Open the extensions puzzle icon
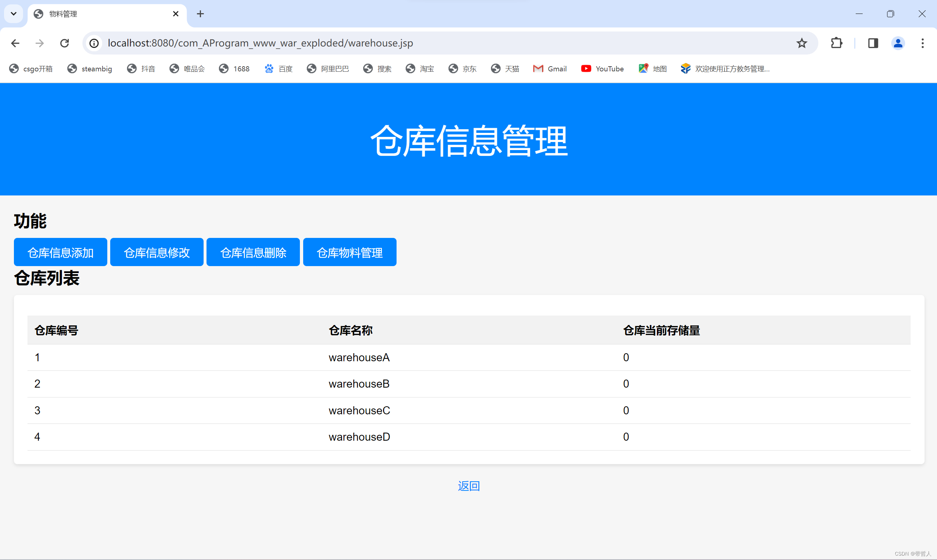Viewport: 937px width, 560px height. [x=837, y=43]
